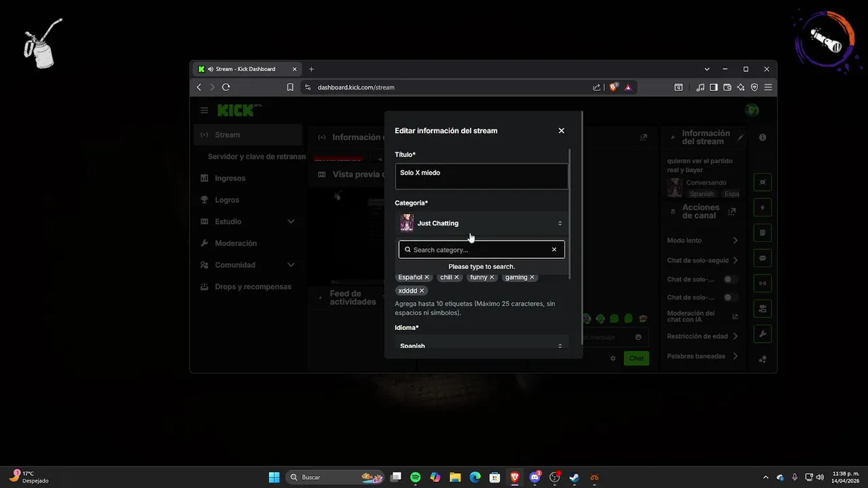
Task: Open Steam from taskbar
Action: pyautogui.click(x=574, y=477)
